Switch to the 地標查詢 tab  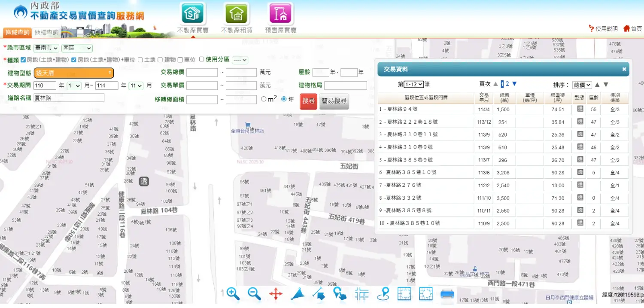(46, 33)
